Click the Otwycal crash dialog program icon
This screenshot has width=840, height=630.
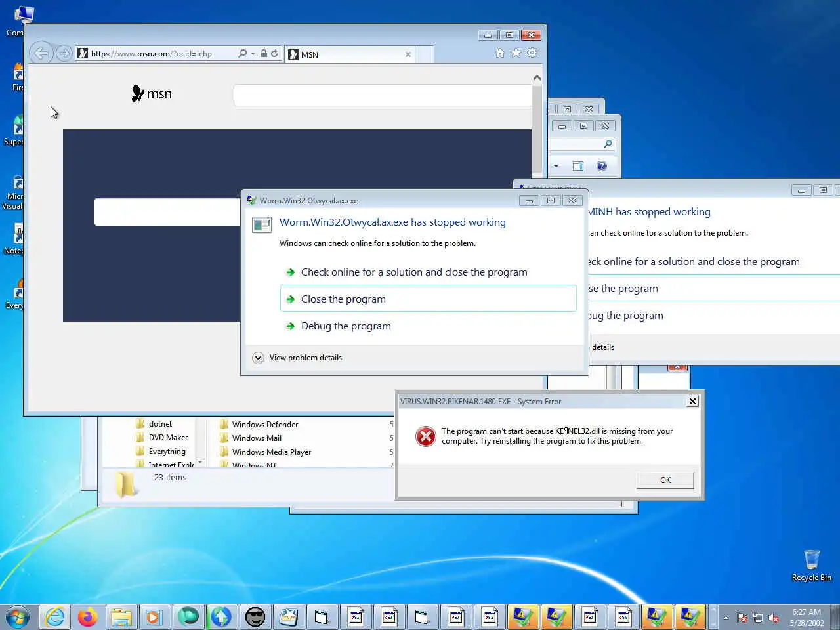pos(262,225)
